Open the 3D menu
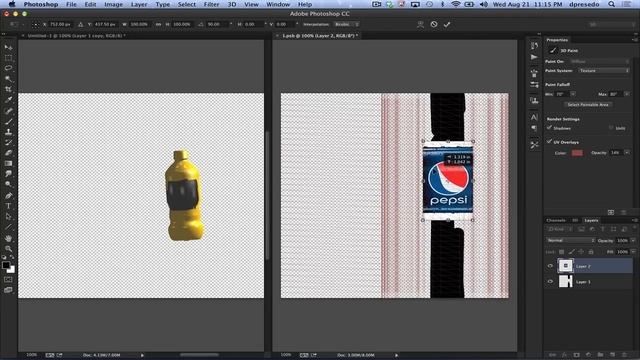Viewport: 640px width, 360px height. click(x=231, y=4)
